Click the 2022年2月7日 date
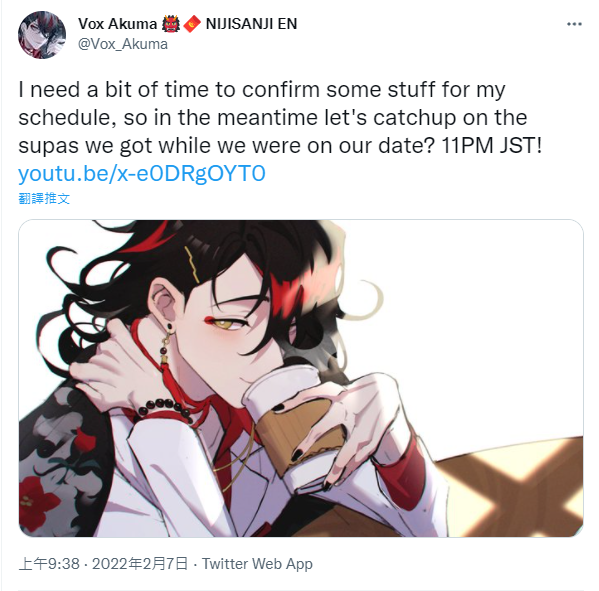The height and width of the screenshot is (591, 599). click(140, 564)
